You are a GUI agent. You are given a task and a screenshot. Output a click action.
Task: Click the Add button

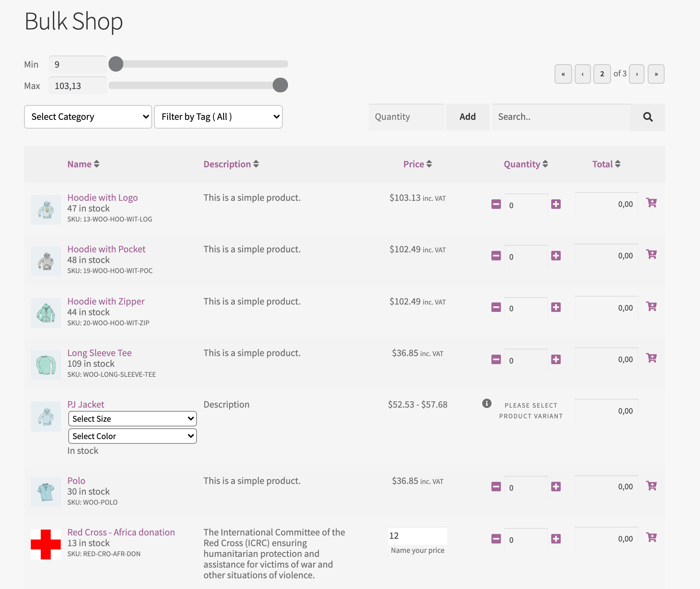point(467,117)
